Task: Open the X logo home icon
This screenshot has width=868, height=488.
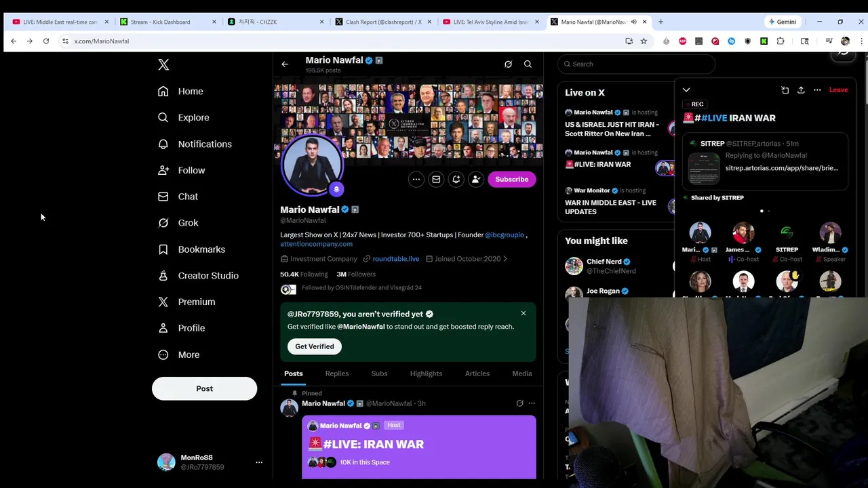Action: pyautogui.click(x=163, y=65)
